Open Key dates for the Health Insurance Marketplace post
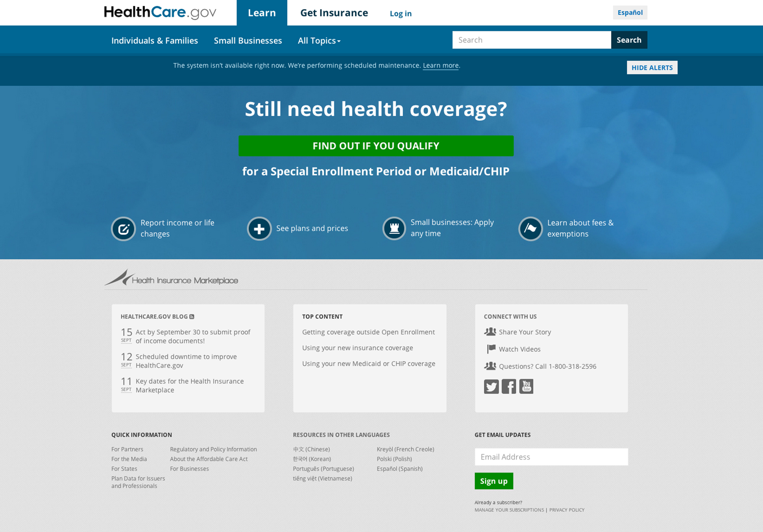Screen dimensions: 763x532 [x=190, y=386]
